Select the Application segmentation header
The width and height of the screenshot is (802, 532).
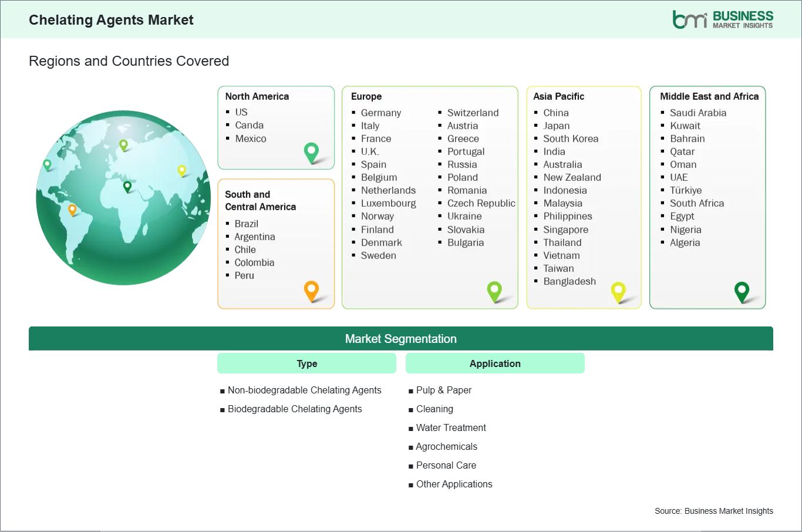pos(495,363)
